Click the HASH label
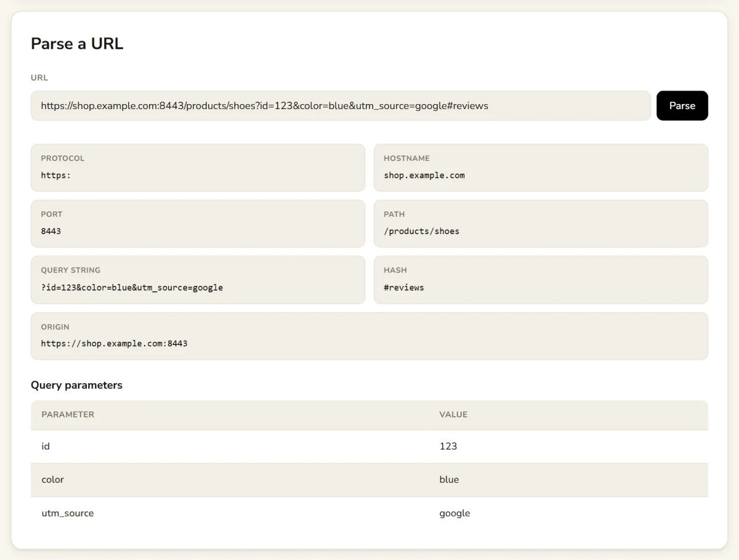Screen dimensions: 739x560 [x=395, y=270]
